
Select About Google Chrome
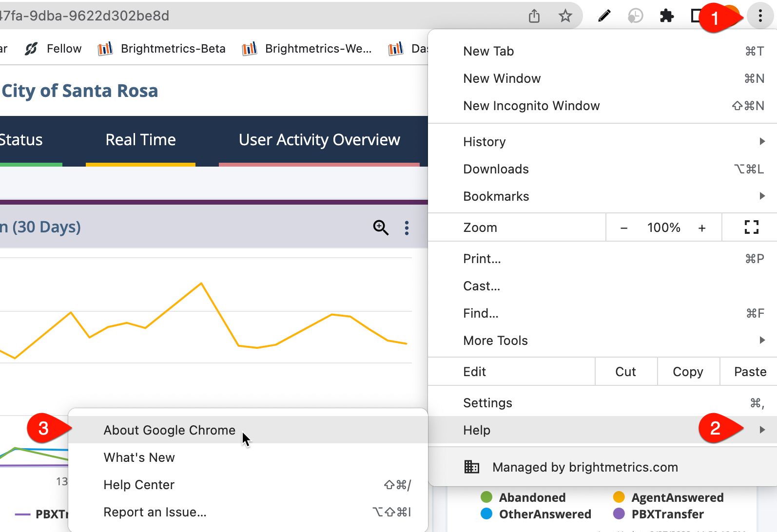(x=248, y=430)
